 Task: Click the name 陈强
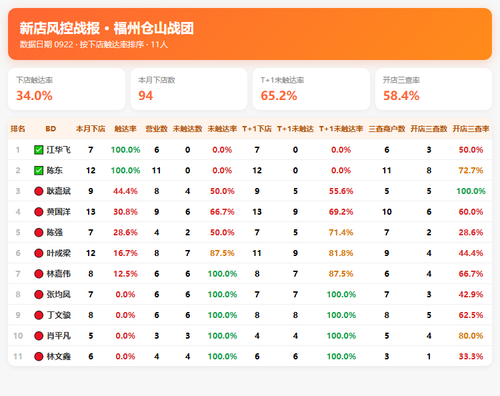click(55, 233)
